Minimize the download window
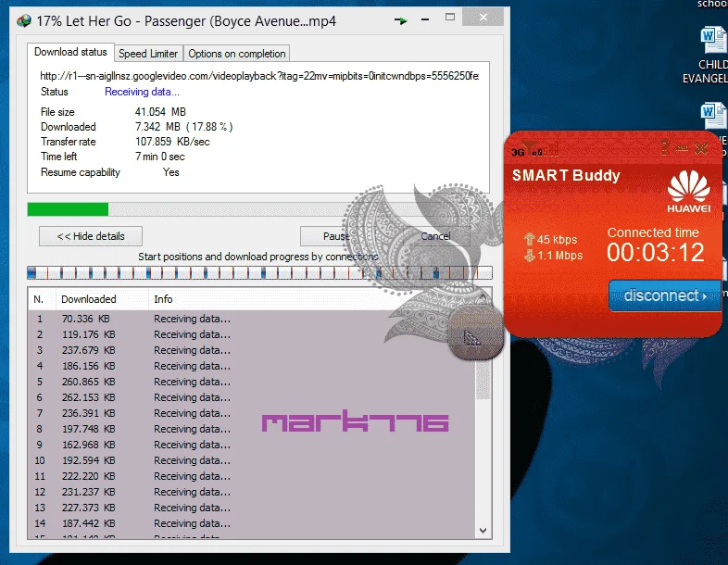728x565 pixels. 425,19
